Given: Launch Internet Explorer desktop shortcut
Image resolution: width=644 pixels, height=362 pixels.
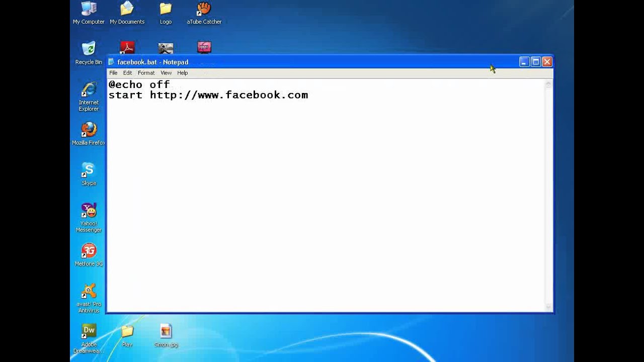Looking at the screenshot, I should pos(89,97).
